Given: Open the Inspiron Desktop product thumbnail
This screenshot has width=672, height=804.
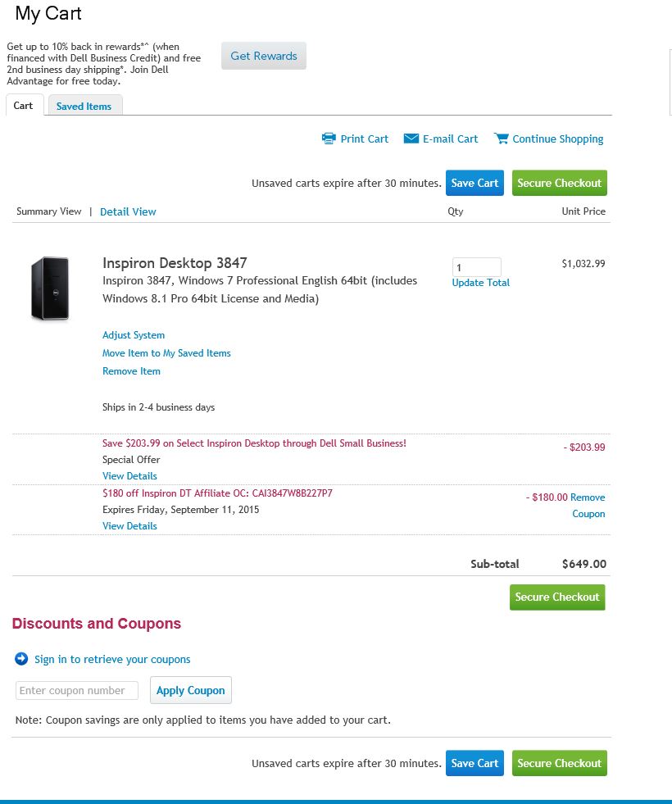Looking at the screenshot, I should (50, 288).
